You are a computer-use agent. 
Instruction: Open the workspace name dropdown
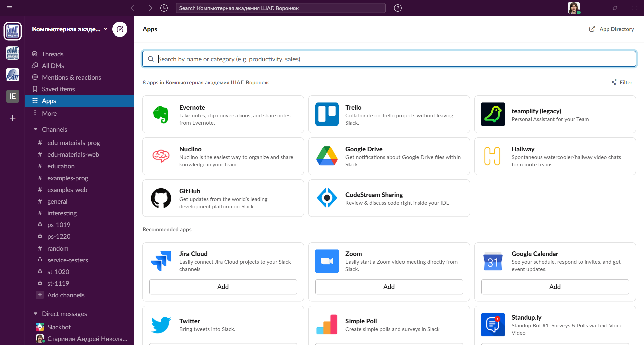pos(70,29)
